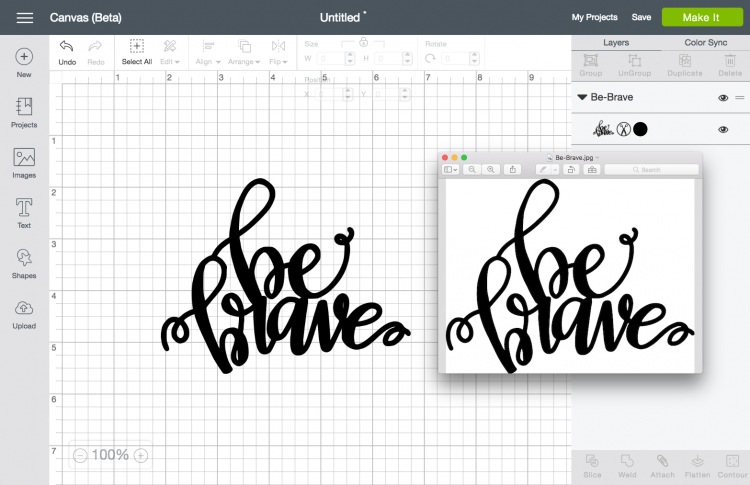Step the Rotate value with arrows
750x485 pixels.
click(x=474, y=59)
